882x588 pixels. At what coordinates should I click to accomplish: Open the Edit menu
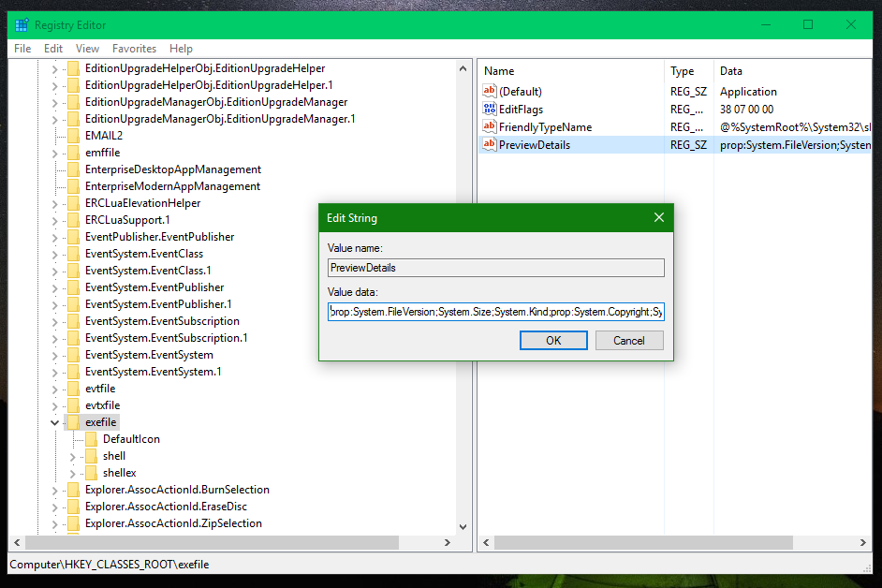[x=53, y=48]
